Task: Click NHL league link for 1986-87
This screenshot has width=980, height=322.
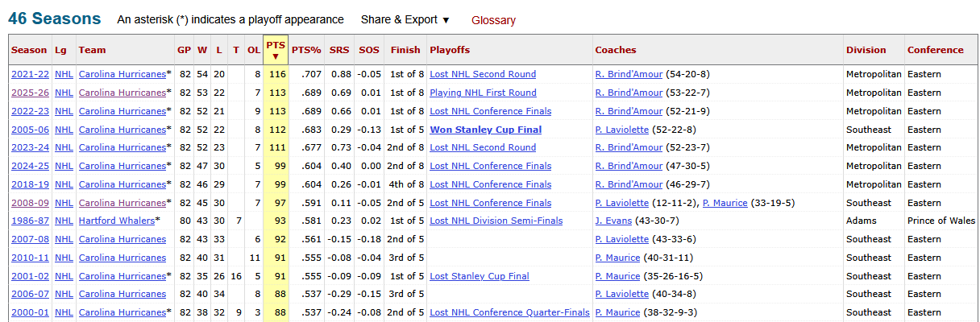Action: [64, 221]
